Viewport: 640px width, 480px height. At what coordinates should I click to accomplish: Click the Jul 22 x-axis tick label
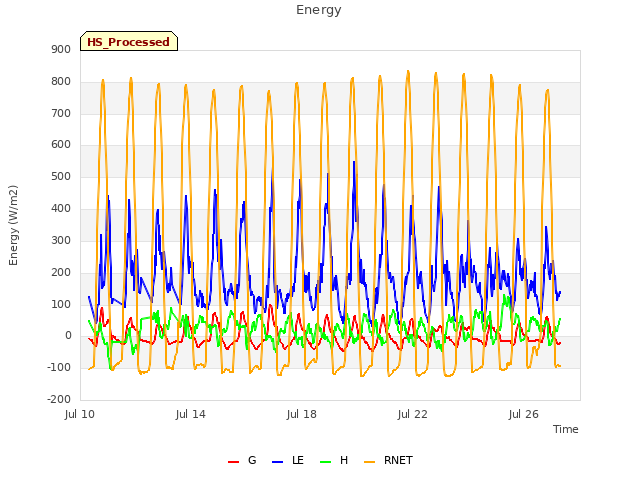tap(413, 414)
